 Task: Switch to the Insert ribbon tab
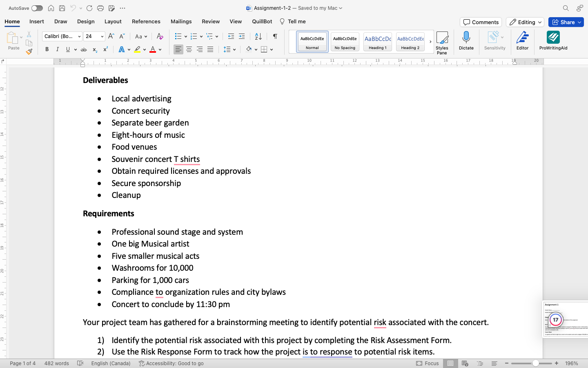tap(37, 21)
